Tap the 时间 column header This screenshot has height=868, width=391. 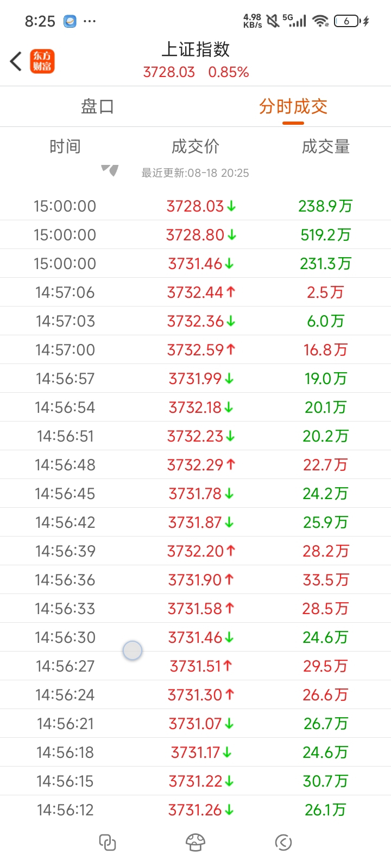65,146
